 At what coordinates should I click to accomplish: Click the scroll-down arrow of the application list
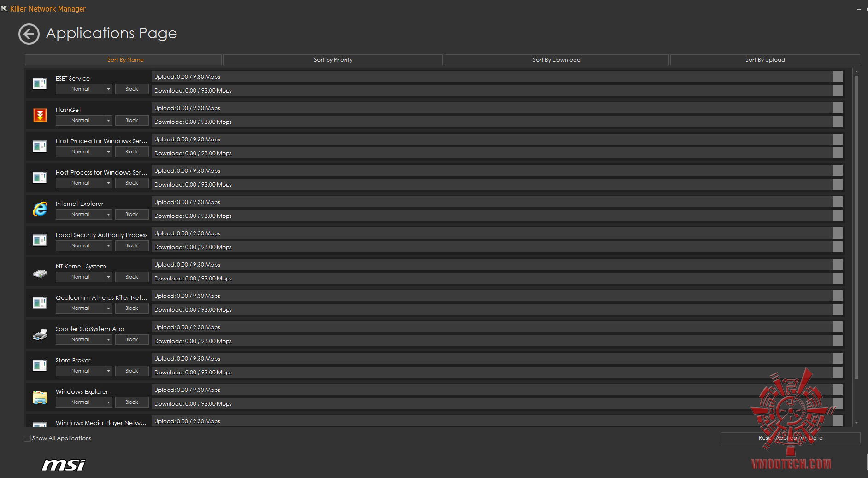[856, 423]
